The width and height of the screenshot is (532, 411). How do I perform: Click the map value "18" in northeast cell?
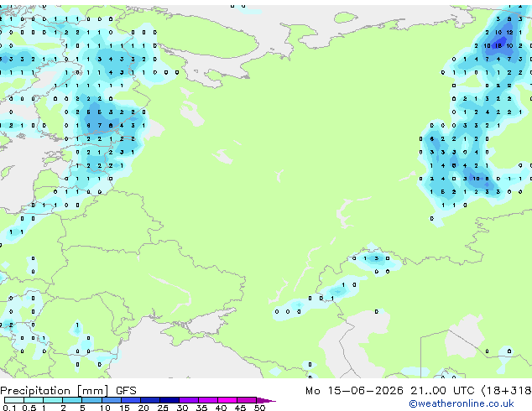coord(498,45)
